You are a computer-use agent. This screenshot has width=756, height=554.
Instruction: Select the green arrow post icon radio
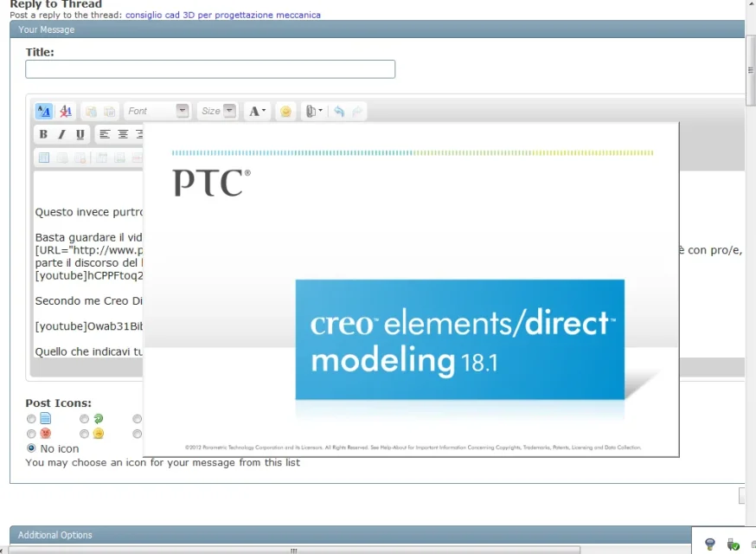(x=85, y=419)
